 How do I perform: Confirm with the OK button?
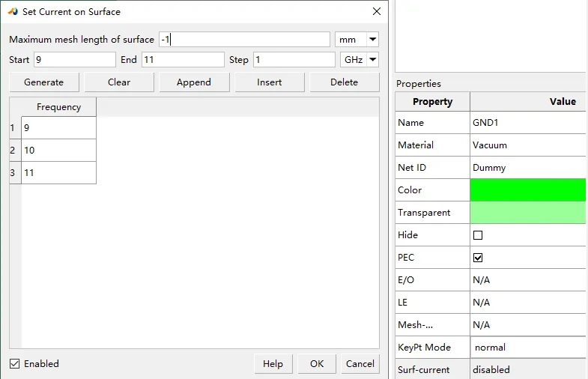317,364
